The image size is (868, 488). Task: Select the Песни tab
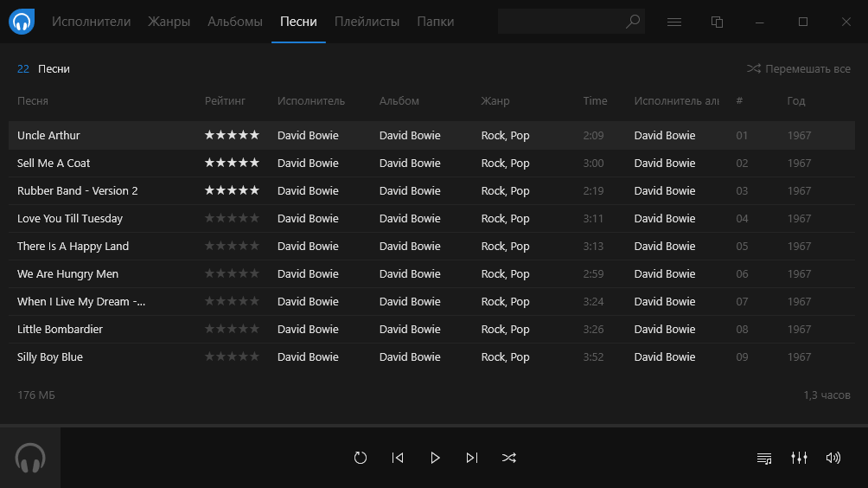[x=298, y=22]
